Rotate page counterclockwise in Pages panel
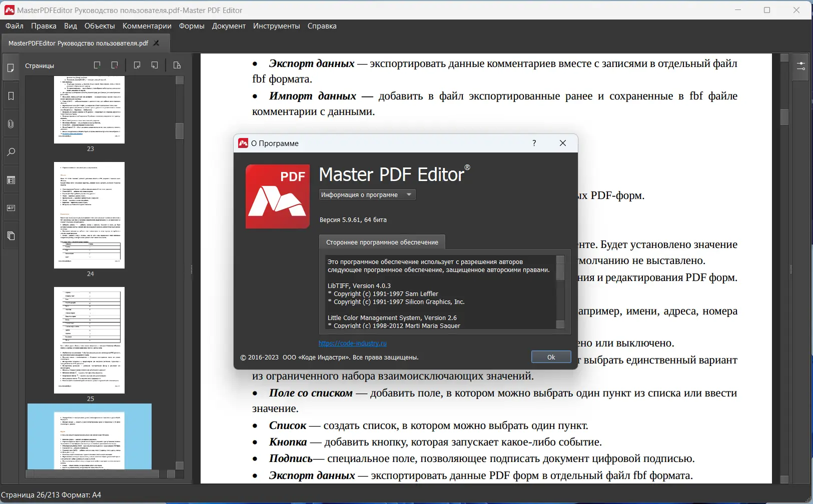Viewport: 813px width, 504px height. 137,65
